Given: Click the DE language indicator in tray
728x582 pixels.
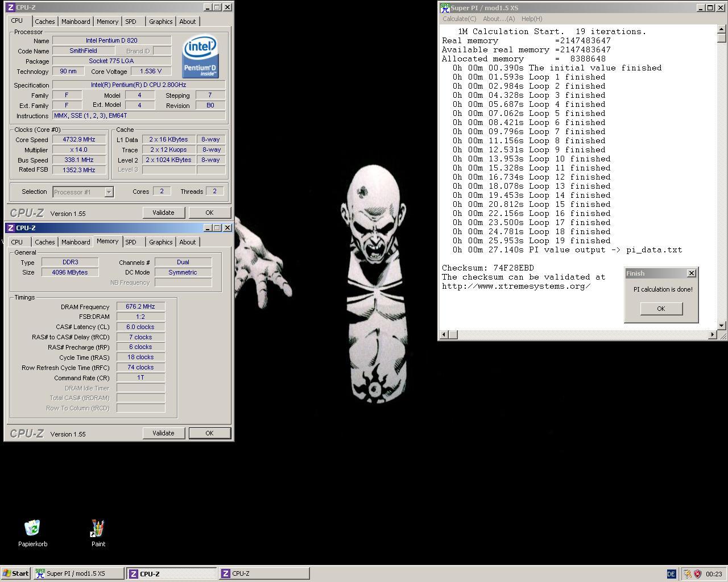Looking at the screenshot, I should (671, 574).
